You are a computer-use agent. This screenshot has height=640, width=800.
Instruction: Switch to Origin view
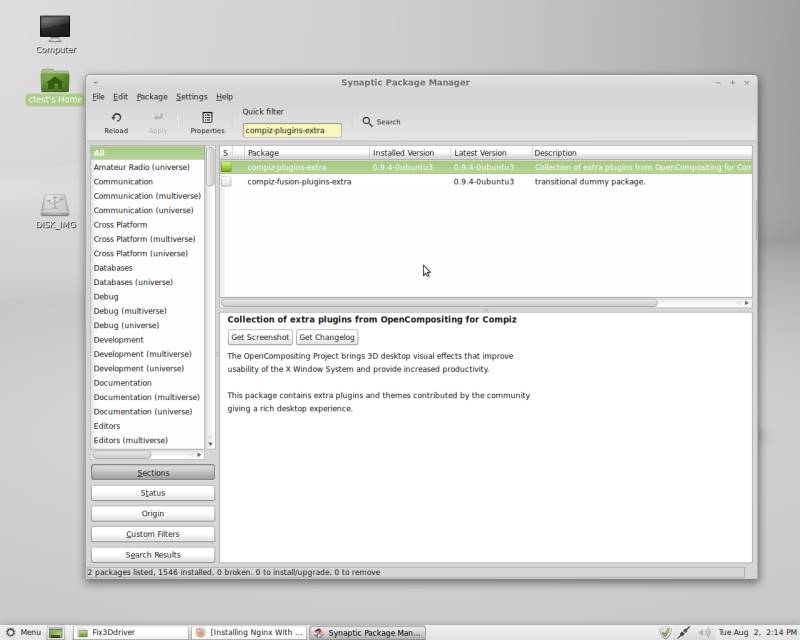[x=153, y=513]
